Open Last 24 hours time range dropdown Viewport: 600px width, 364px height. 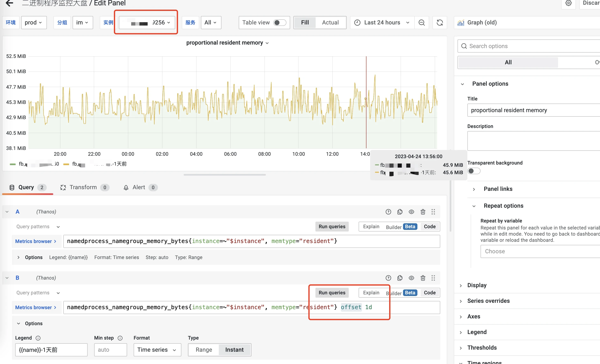pyautogui.click(x=382, y=23)
